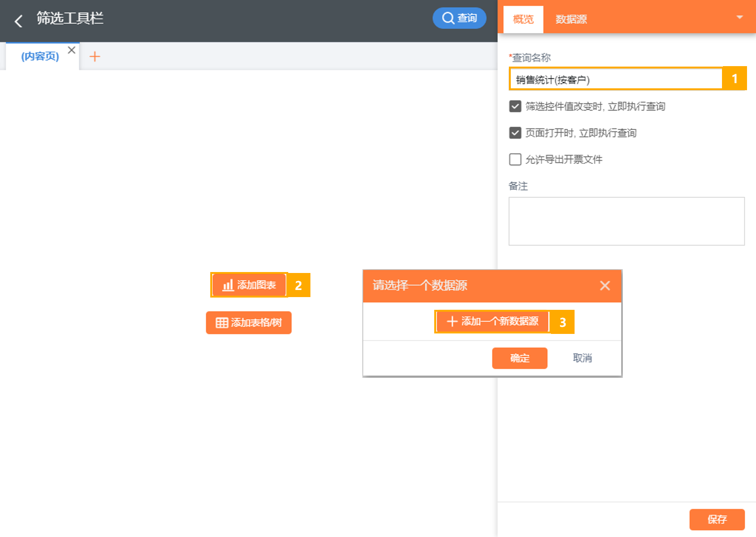Select the (内容页) tab

(40, 56)
